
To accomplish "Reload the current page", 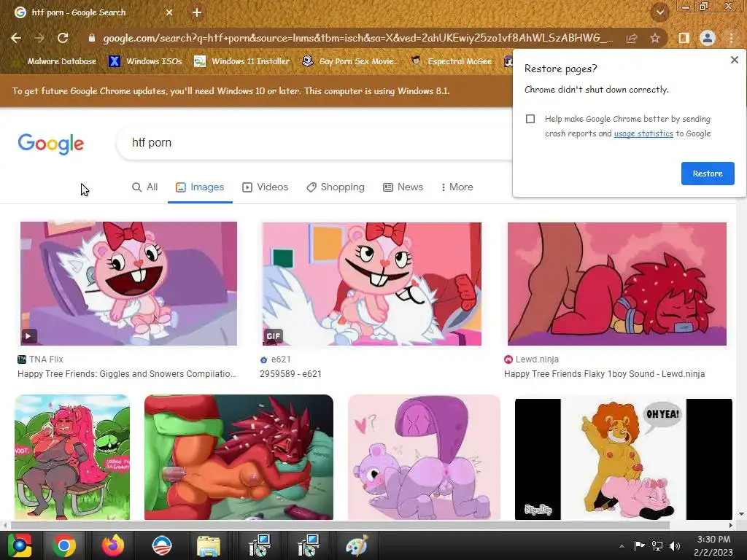I will tap(63, 38).
